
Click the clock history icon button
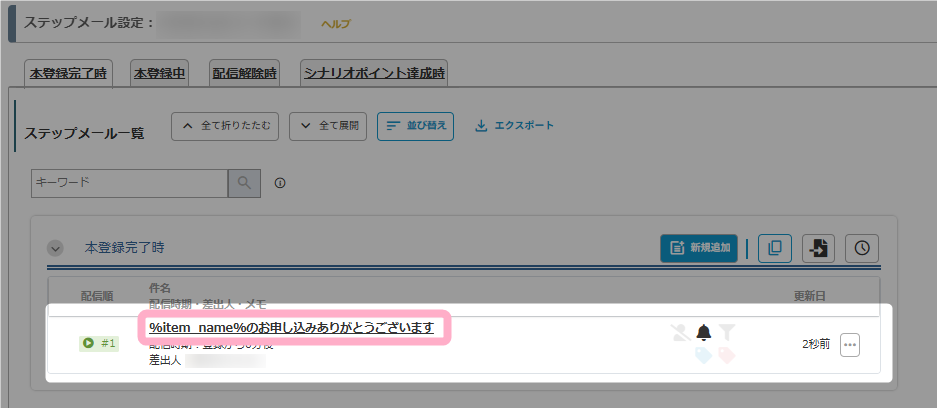pyautogui.click(x=861, y=248)
